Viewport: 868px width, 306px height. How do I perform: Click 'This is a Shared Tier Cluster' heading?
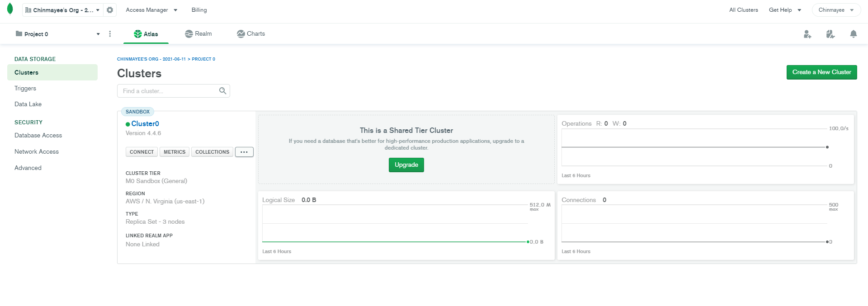point(406,130)
